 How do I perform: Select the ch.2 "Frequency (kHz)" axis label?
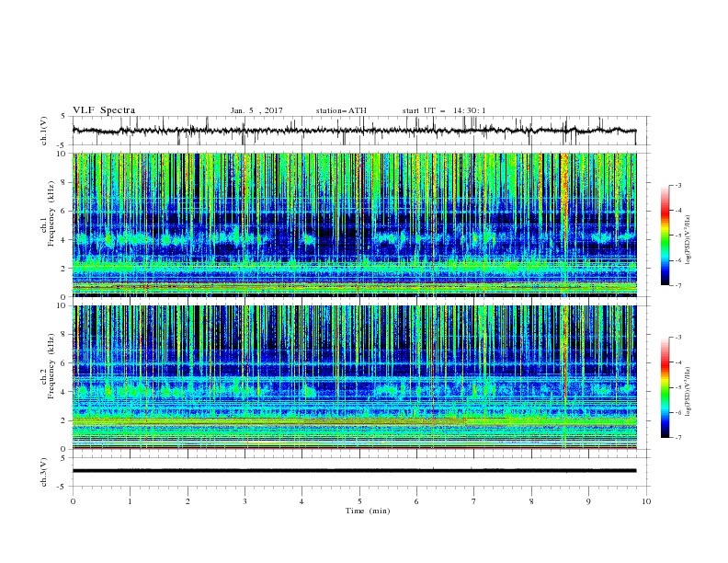click(51, 365)
